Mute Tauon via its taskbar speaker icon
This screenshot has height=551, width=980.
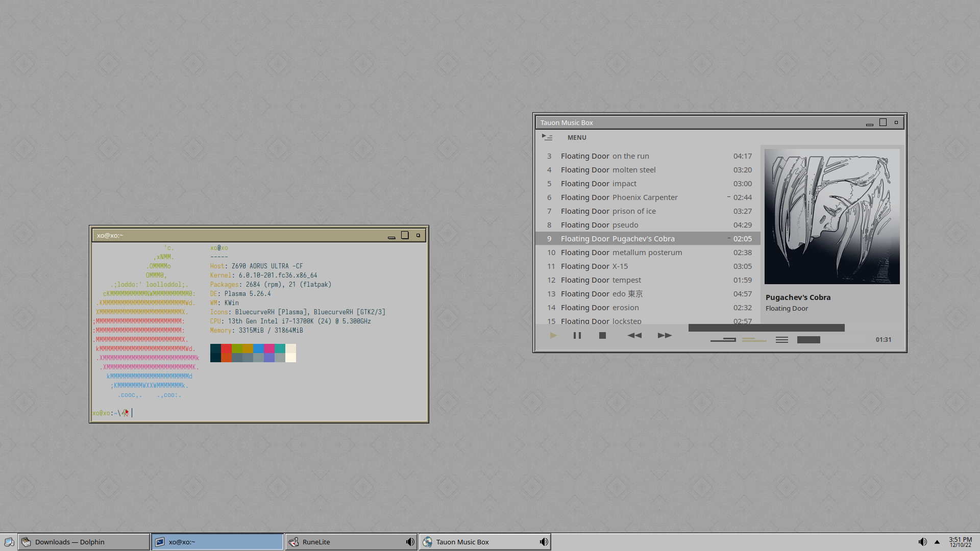click(544, 542)
